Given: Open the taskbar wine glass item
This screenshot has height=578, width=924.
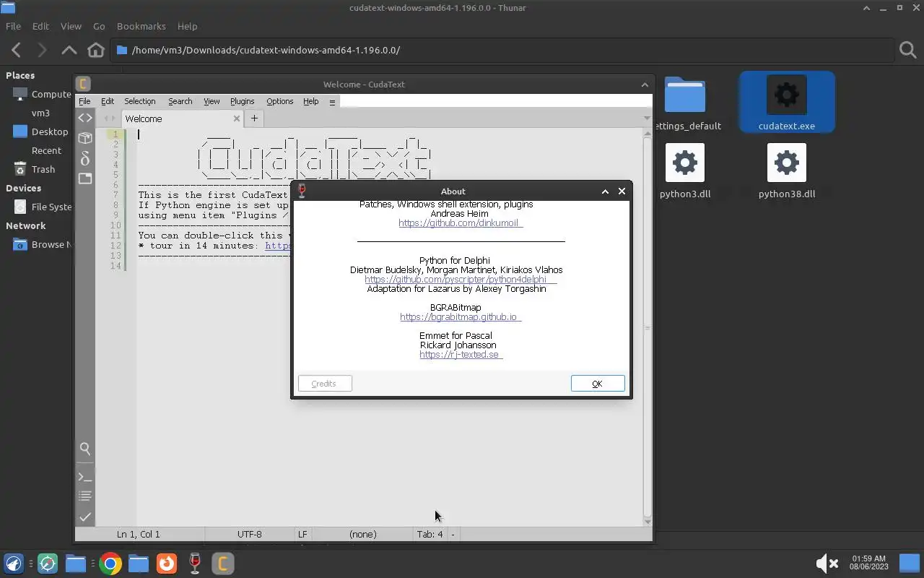Looking at the screenshot, I should tap(195, 564).
